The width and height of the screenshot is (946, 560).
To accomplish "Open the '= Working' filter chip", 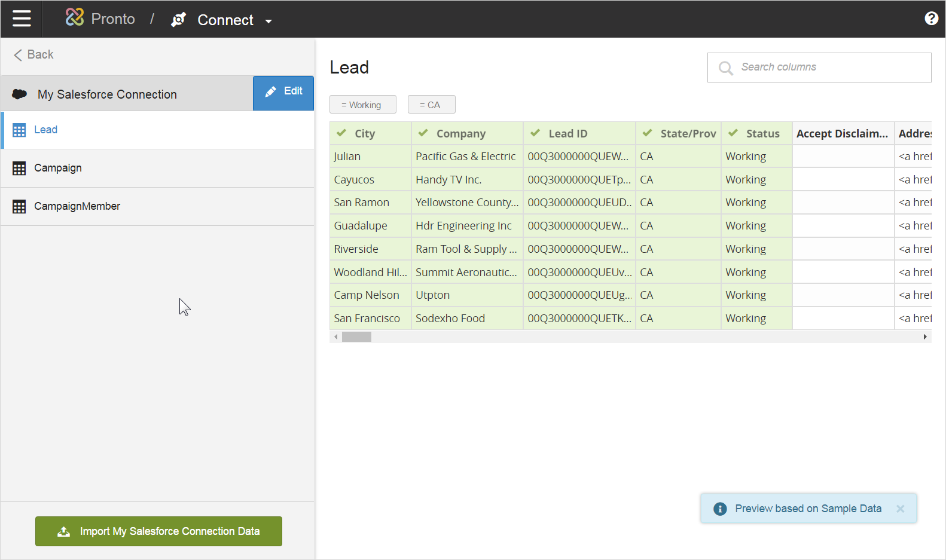I will [362, 105].
